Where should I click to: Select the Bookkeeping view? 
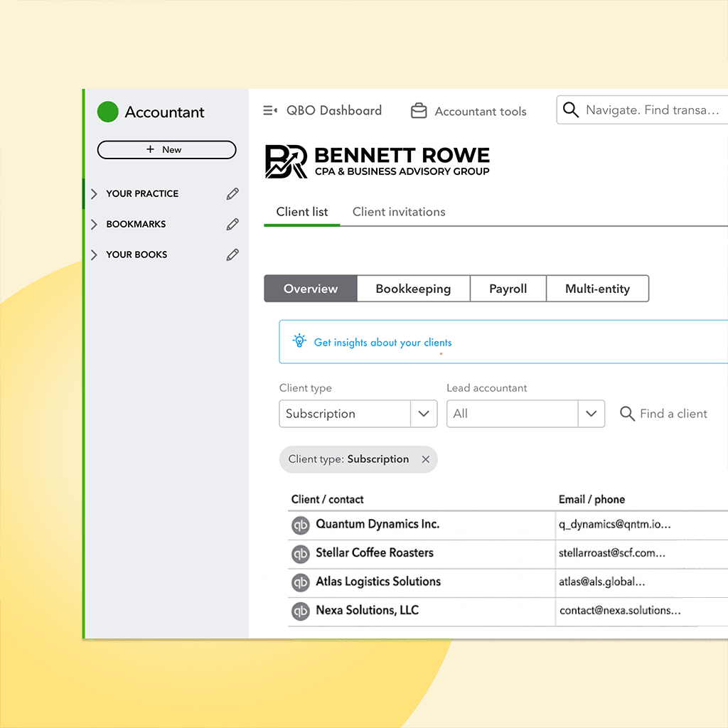click(413, 289)
